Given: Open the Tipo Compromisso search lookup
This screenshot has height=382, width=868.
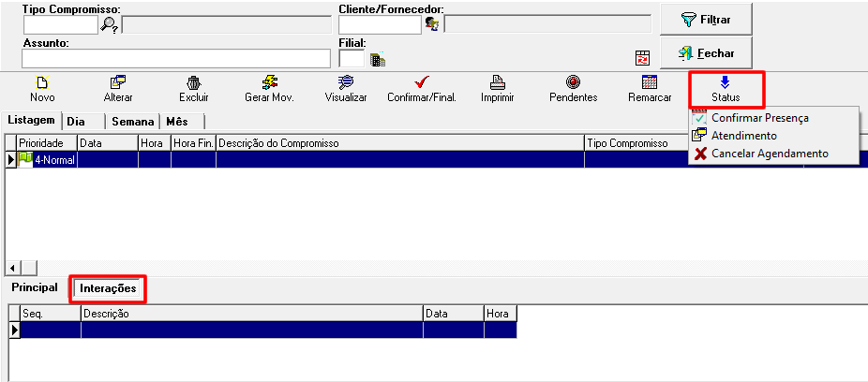Looking at the screenshot, I should 111,24.
